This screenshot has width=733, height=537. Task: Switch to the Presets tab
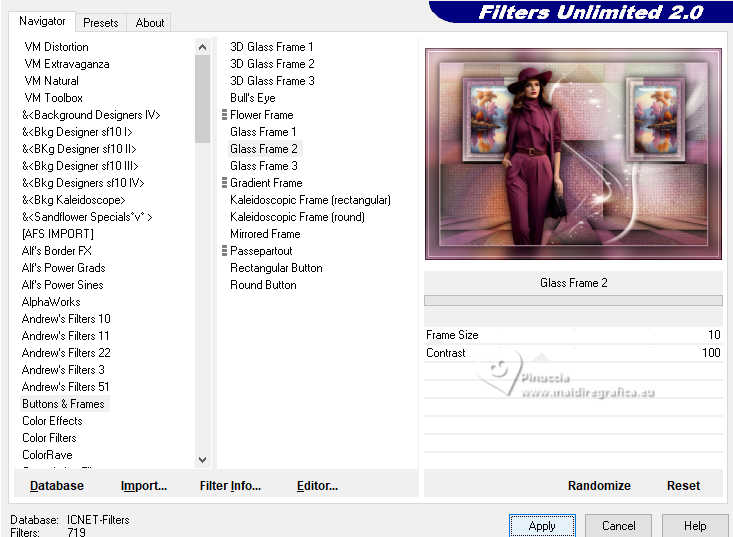coord(101,23)
